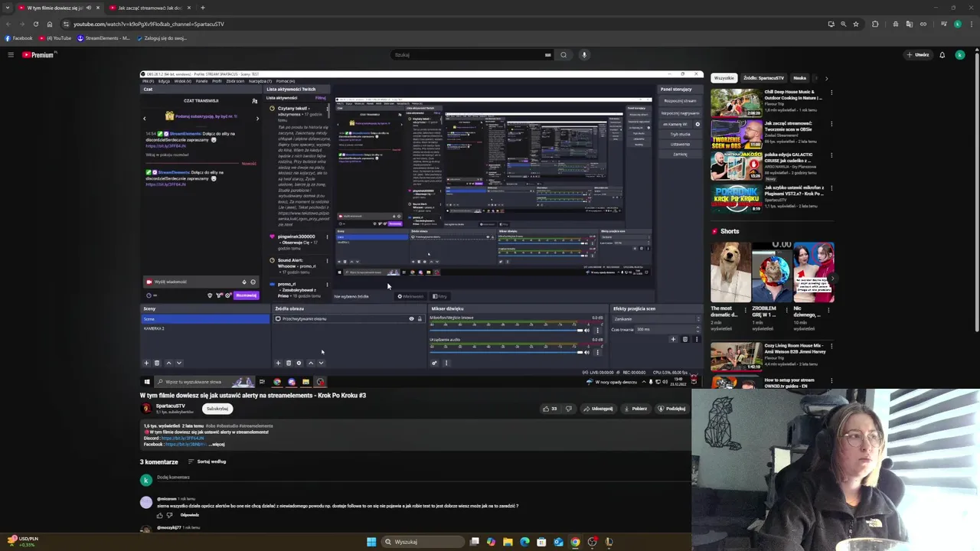The width and height of the screenshot is (980, 551).
Task: Open Chrome icon in Windows taskbar
Action: tap(575, 542)
